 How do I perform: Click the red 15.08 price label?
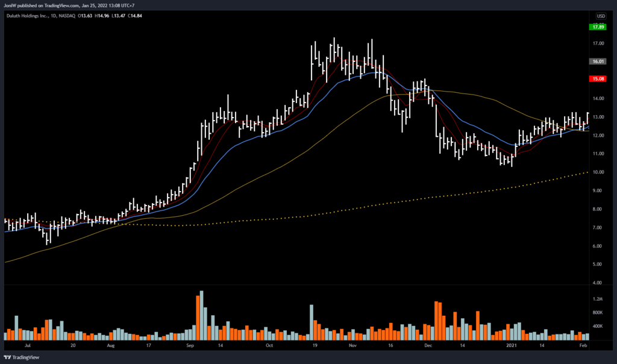[x=598, y=78]
